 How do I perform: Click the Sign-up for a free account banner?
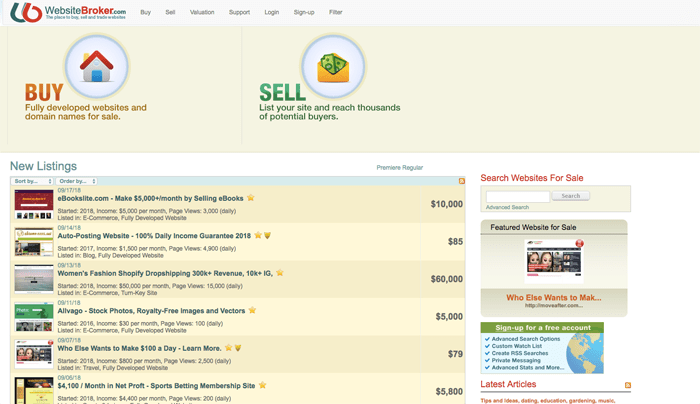pyautogui.click(x=542, y=348)
